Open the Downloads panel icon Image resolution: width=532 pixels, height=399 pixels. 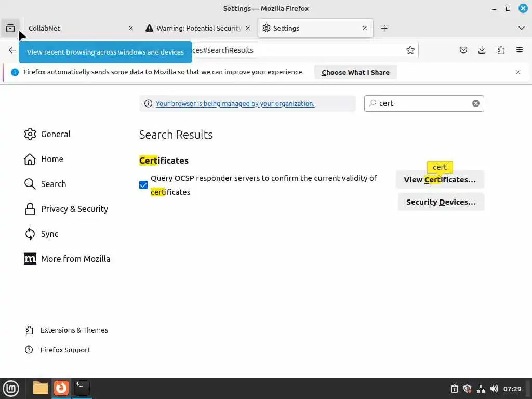click(482, 50)
